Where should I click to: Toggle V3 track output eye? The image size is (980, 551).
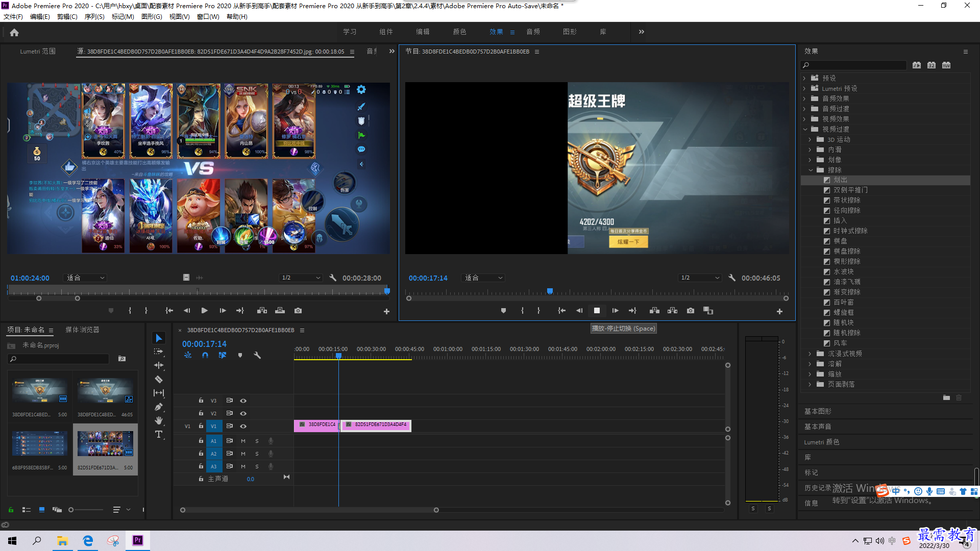tap(243, 400)
